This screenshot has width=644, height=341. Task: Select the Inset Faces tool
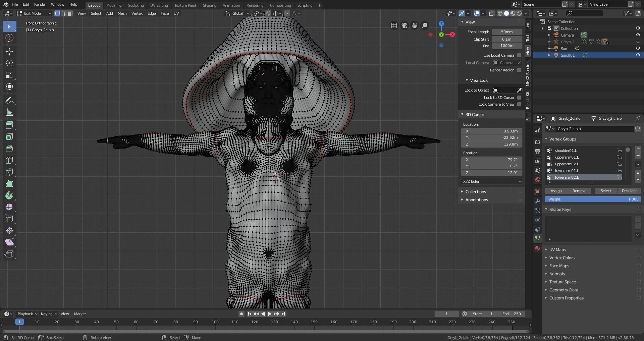9,137
